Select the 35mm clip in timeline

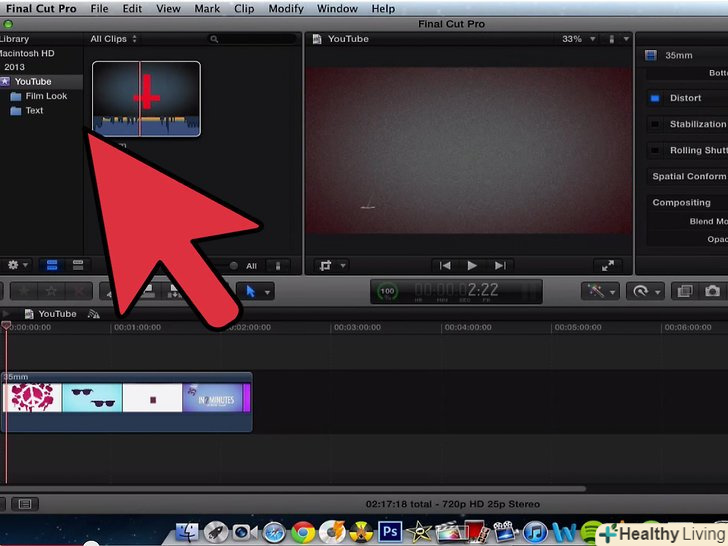[127, 402]
